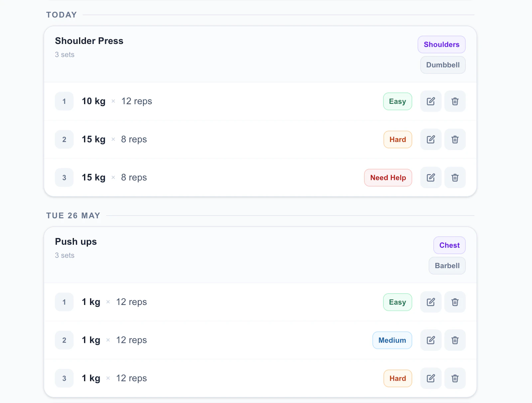Delete Push ups set 1 marked Easy

click(x=455, y=302)
